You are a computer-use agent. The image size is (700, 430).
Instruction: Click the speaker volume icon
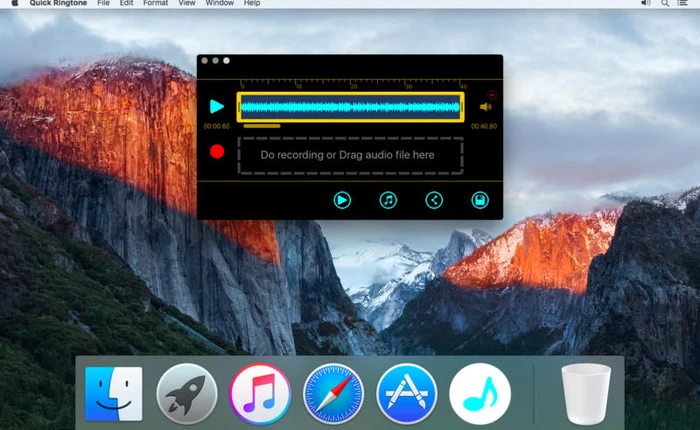tap(486, 107)
